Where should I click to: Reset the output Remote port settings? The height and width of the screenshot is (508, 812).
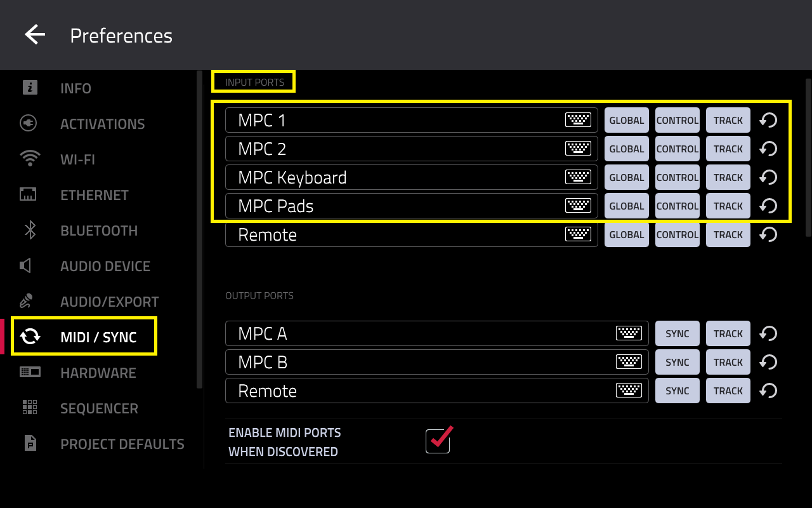(768, 391)
